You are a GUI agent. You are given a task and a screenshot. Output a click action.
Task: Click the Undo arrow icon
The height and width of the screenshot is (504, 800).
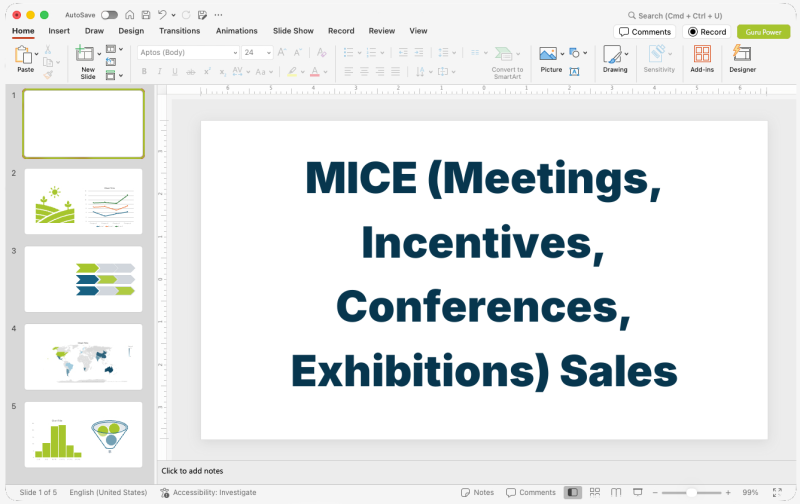[162, 15]
